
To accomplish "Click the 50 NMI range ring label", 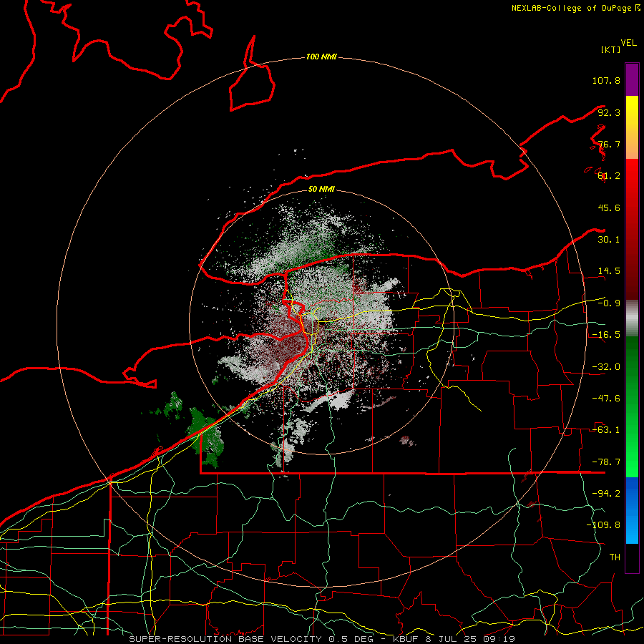I will (x=321, y=189).
